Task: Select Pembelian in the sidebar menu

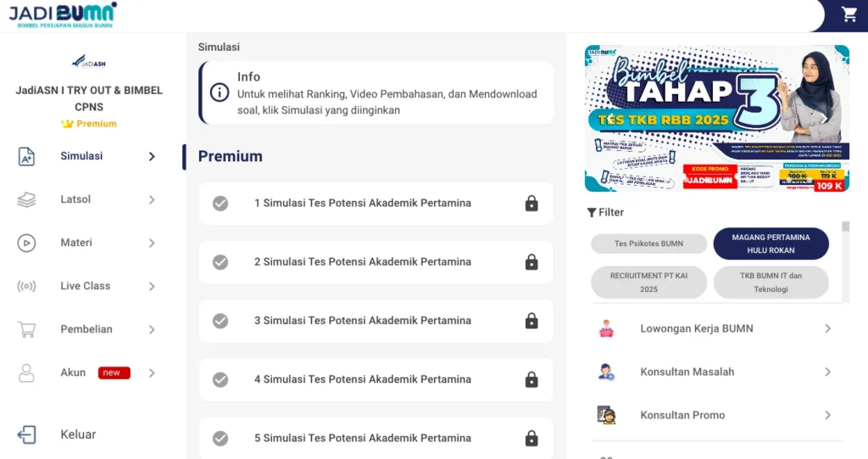Action: (x=88, y=329)
